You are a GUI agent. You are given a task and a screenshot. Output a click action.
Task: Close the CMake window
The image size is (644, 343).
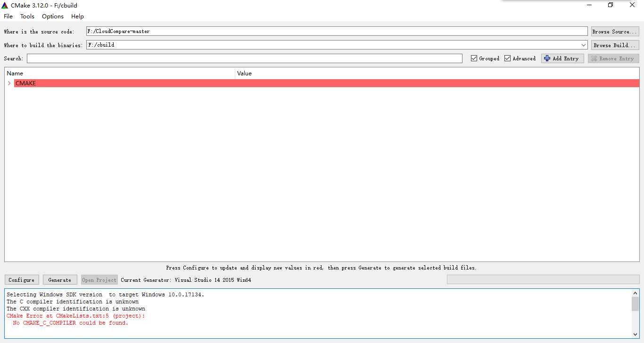632,5
